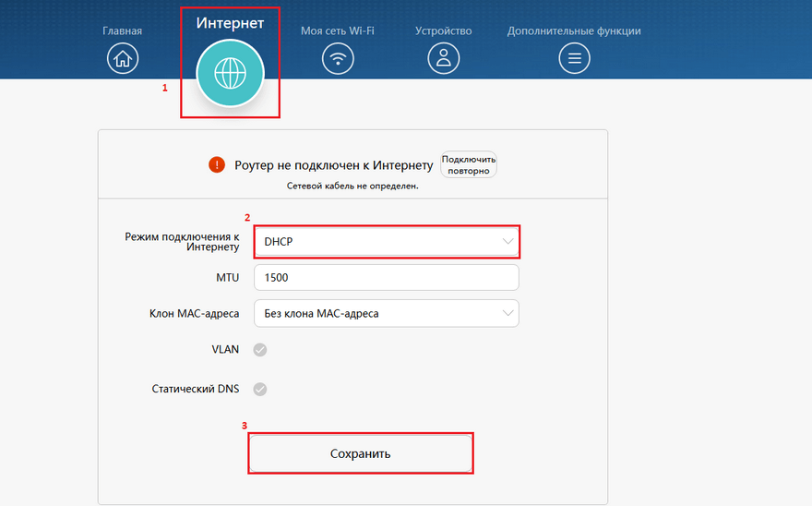Go to the Устройство tab label
The image size is (812, 506).
pyautogui.click(x=443, y=30)
